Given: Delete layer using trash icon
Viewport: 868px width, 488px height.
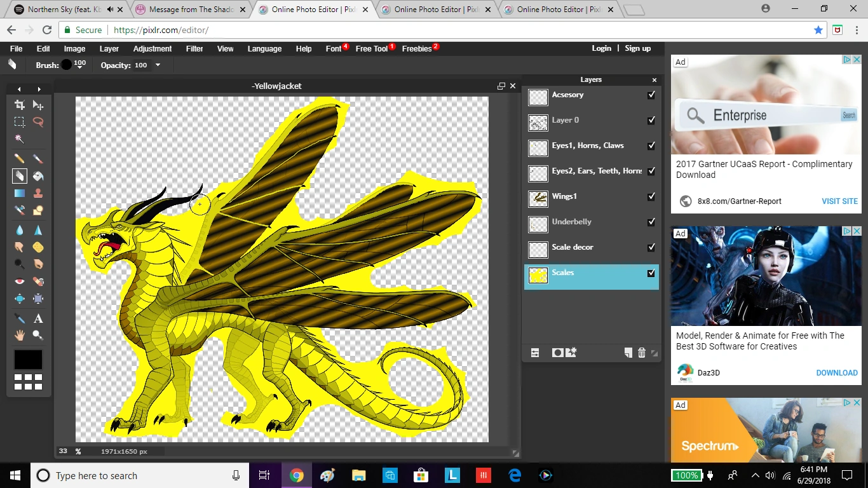Looking at the screenshot, I should [642, 353].
